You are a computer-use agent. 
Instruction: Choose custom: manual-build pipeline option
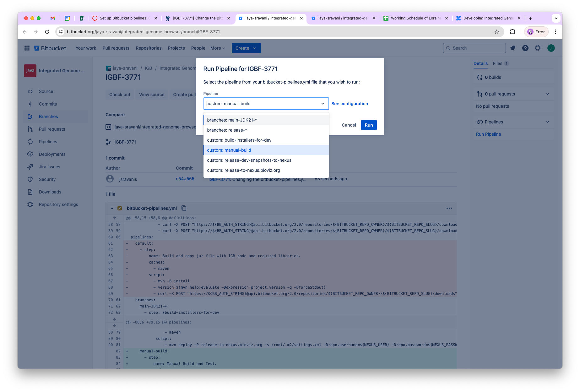click(x=266, y=150)
